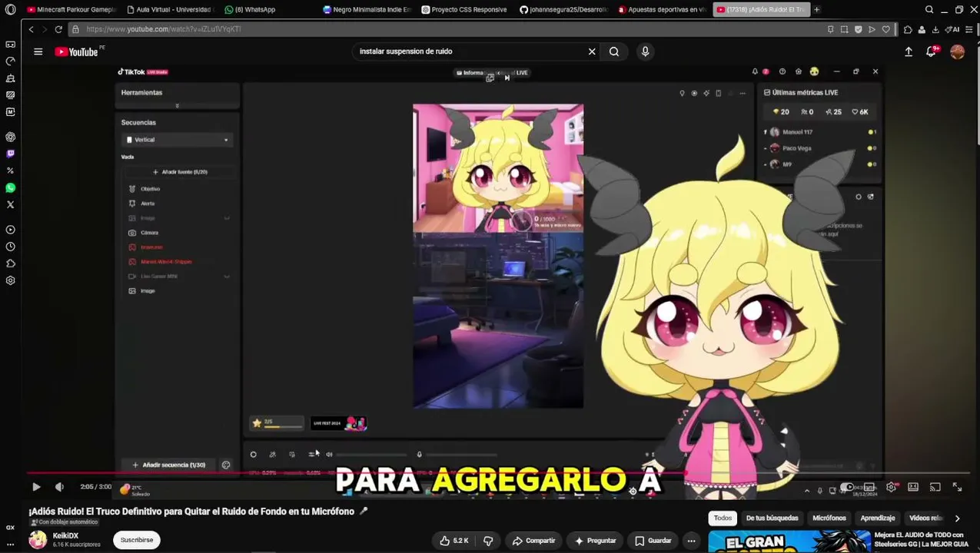Bookmark page with heart icon
The image size is (980, 553).
[886, 29]
